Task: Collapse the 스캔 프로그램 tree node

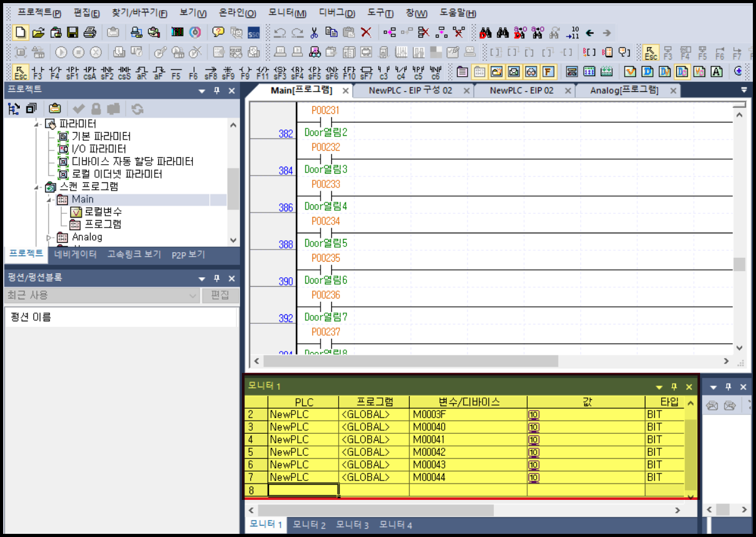Action: 38,187
